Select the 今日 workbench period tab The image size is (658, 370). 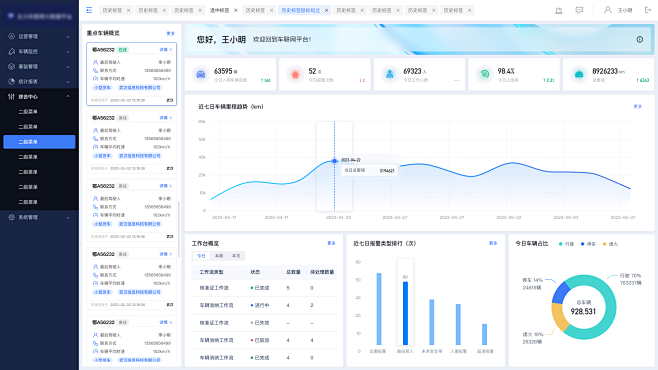201,255
